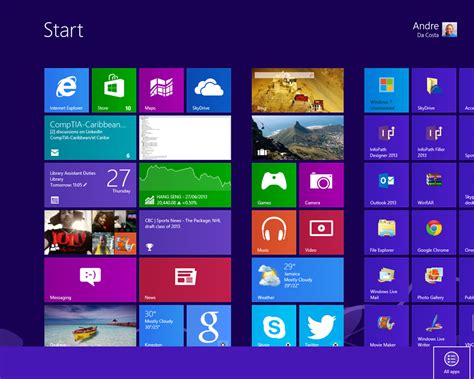This screenshot has height=379, width=474.
Task: Click the Andre Da Costa user name
Action: [x=426, y=30]
